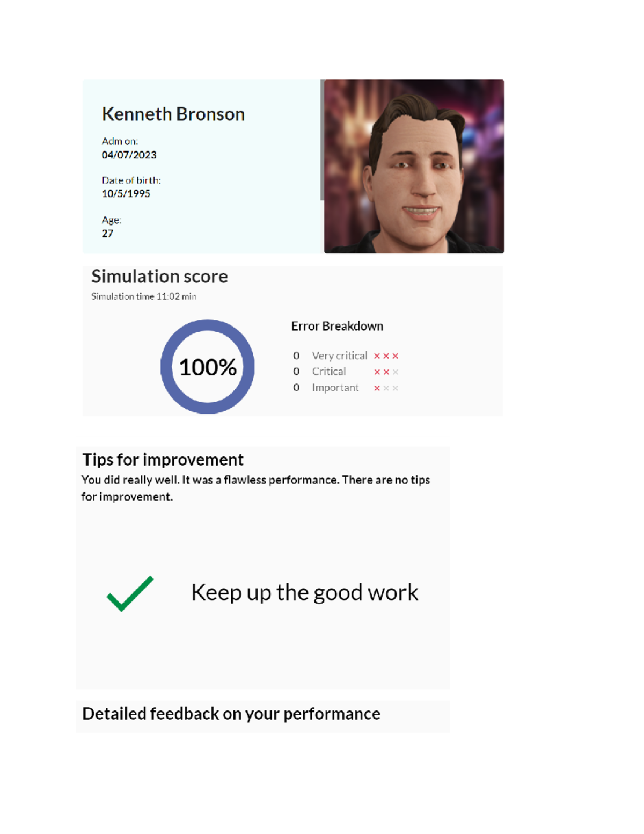
Task: Click the 100% score ring
Action: click(208, 367)
